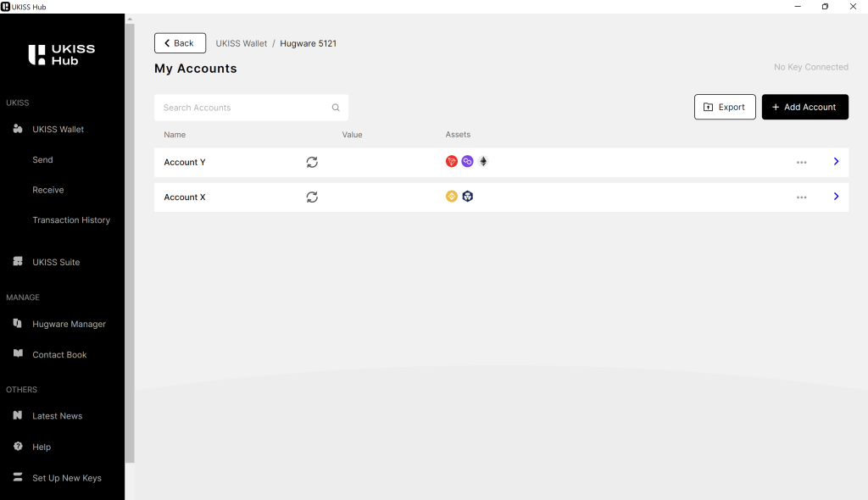Click the UKISS Wallet breadcrumb link
This screenshot has width=868, height=500.
click(242, 43)
